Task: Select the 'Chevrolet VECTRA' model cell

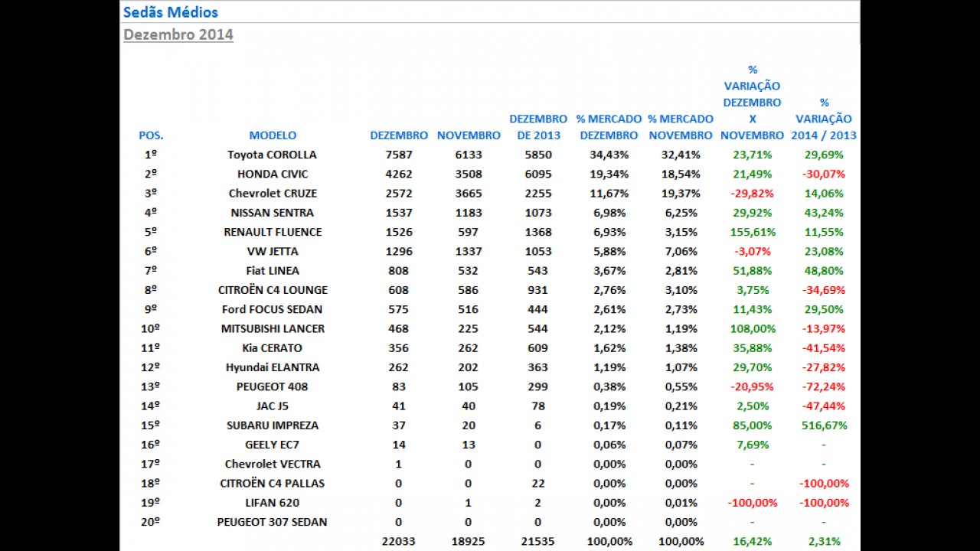Action: 273,464
